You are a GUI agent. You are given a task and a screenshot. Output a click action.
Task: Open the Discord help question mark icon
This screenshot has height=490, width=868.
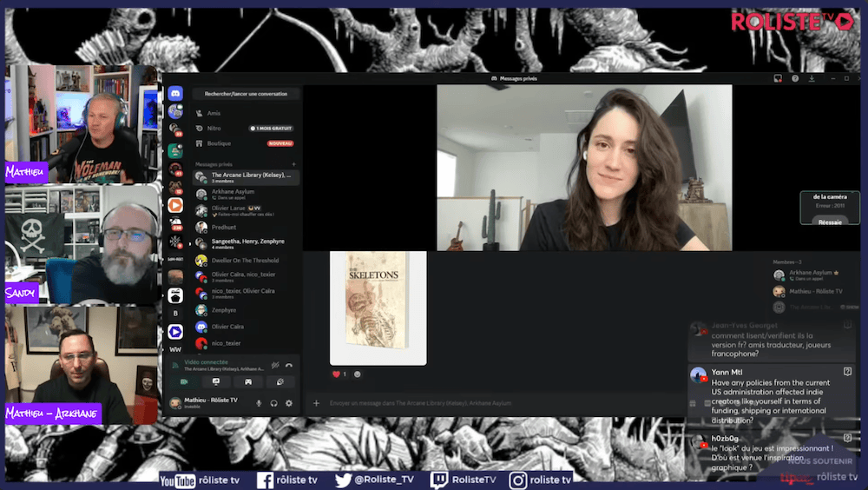[795, 78]
